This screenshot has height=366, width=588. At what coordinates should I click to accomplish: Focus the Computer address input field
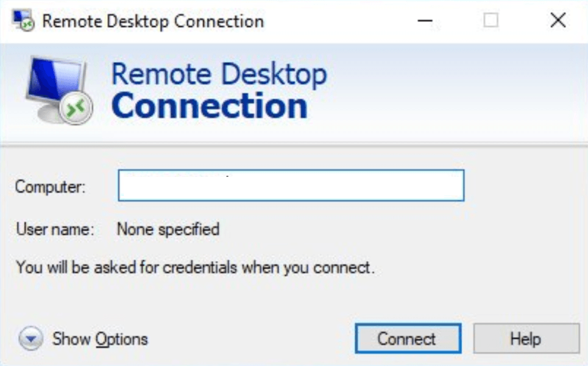(x=291, y=185)
